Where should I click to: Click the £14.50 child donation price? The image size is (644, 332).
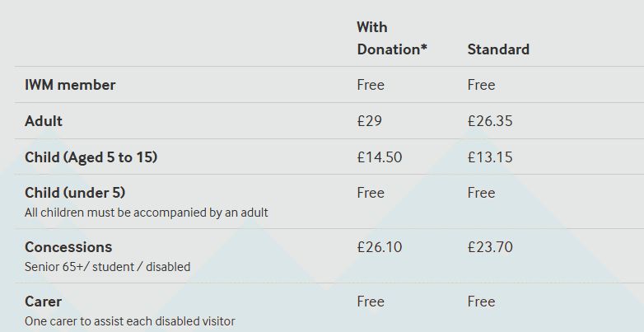pyautogui.click(x=380, y=157)
